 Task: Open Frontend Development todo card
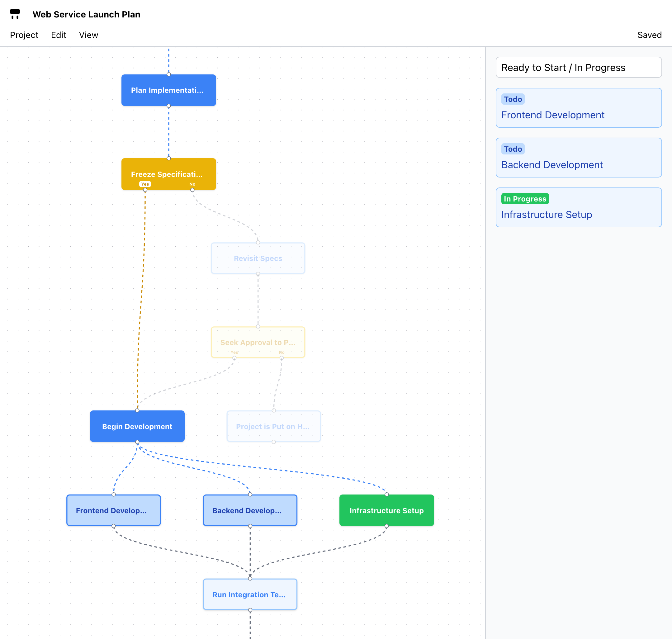578,108
